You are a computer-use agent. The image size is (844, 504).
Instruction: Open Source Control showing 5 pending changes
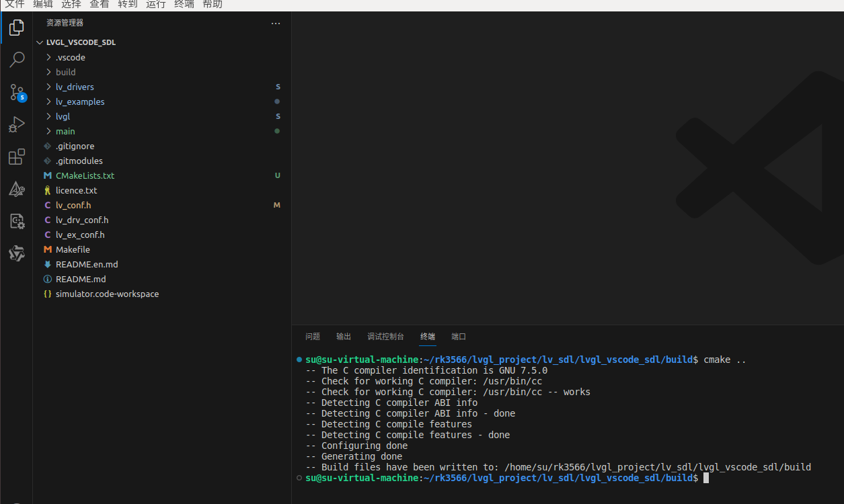tap(17, 92)
